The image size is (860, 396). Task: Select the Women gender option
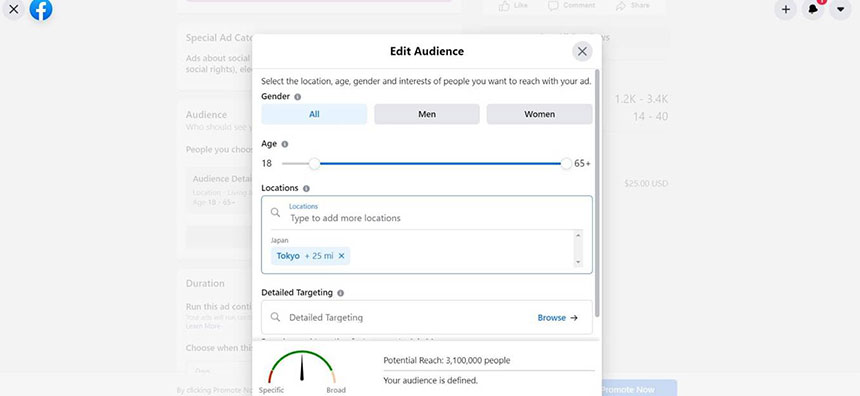(539, 114)
